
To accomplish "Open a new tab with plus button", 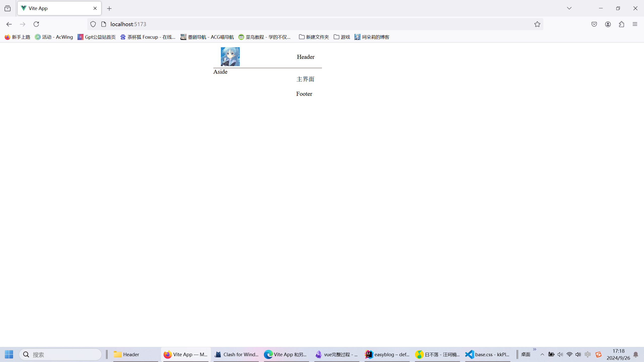I will [109, 9].
